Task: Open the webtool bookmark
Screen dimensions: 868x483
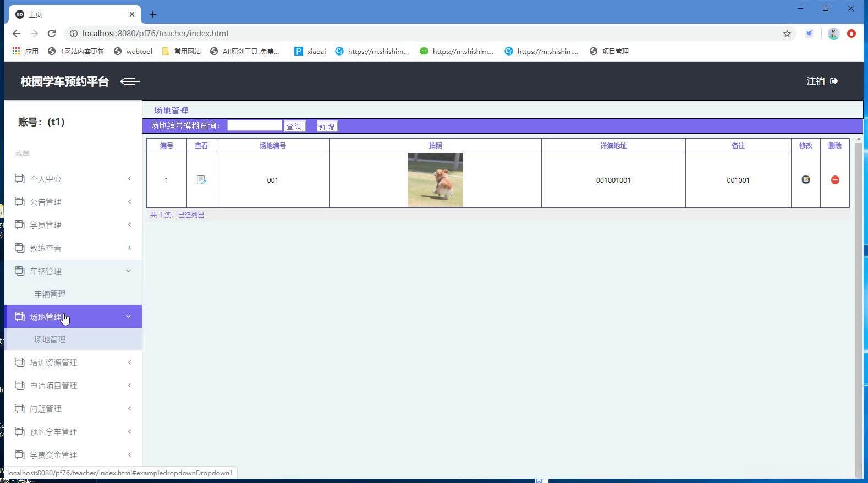Action: click(133, 51)
